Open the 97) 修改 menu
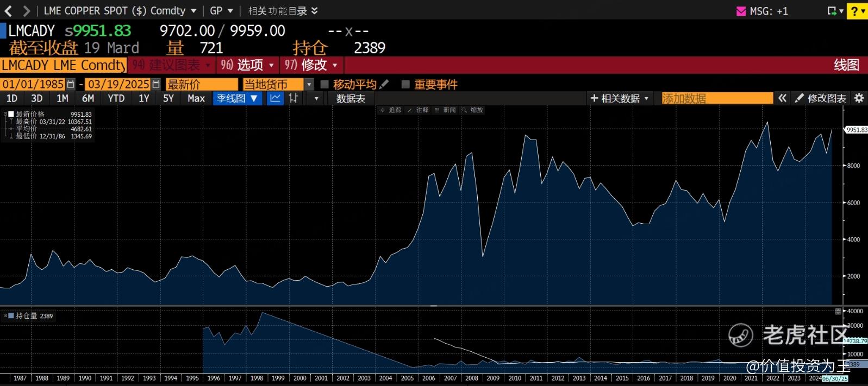This screenshot has height=386, width=868. tap(311, 65)
